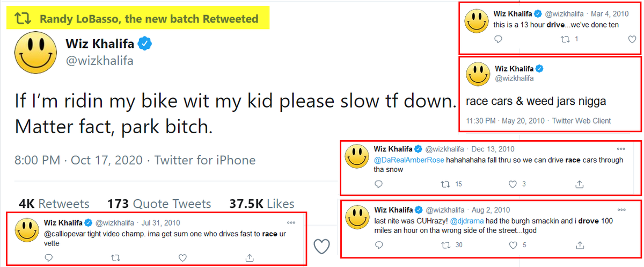Open more options on Jul 31 tweet

coord(291,222)
